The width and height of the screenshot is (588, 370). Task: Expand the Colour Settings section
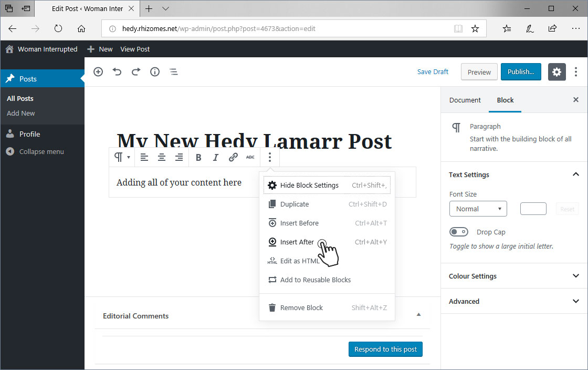[514, 276]
